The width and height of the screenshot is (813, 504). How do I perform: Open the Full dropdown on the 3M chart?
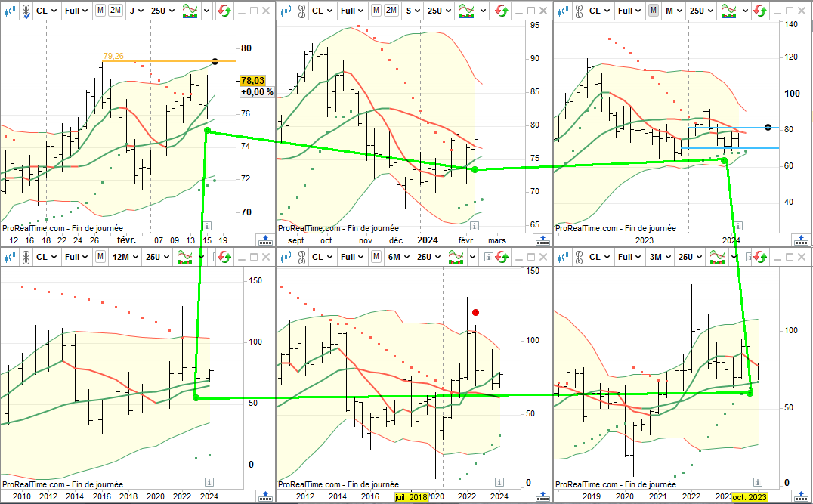(630, 257)
